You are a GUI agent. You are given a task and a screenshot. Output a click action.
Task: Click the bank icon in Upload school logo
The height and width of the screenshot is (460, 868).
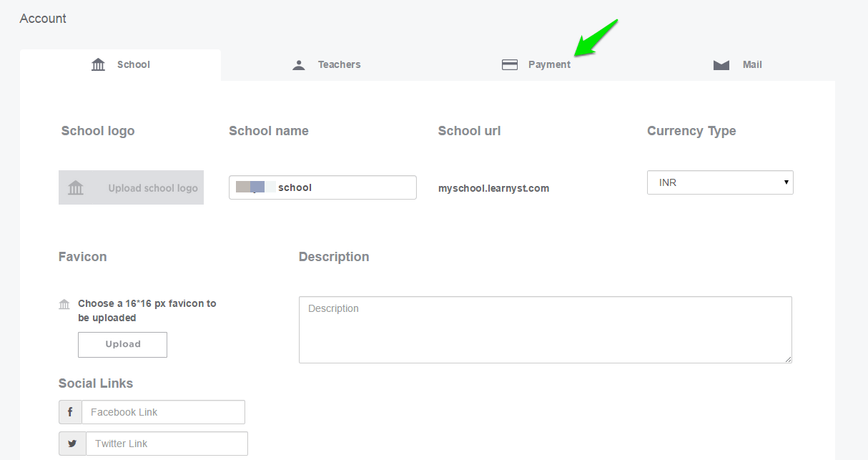(76, 188)
